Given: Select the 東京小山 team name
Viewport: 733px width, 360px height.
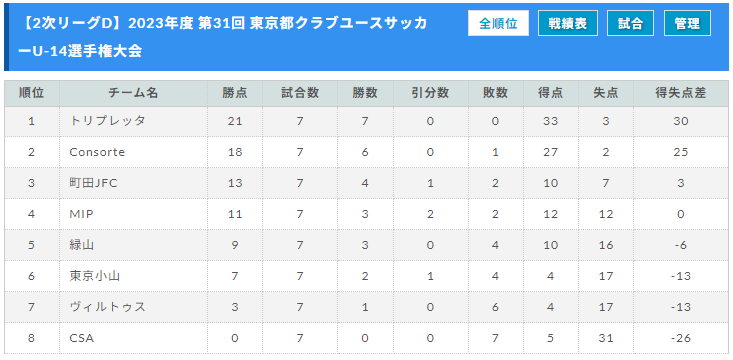Looking at the screenshot, I should pyautogui.click(x=94, y=276).
